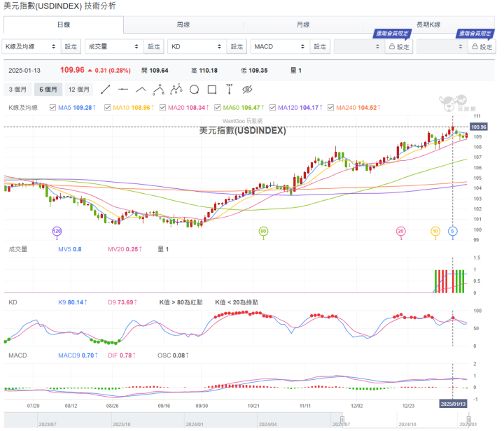Select the ABC wave drawing tool
The width and height of the screenshot is (504, 431).
pos(158,90)
